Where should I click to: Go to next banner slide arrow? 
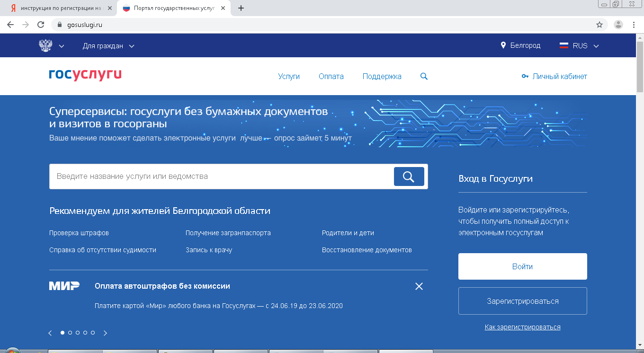(105, 333)
